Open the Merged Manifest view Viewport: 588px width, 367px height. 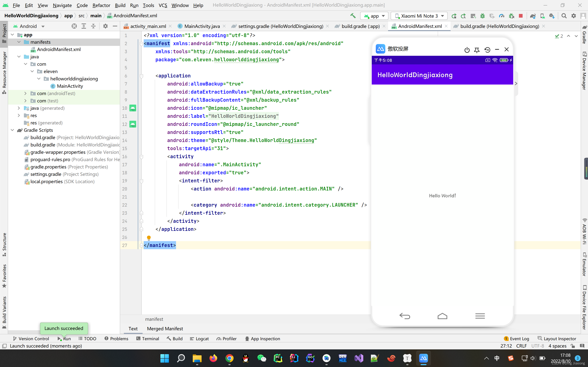pos(165,328)
